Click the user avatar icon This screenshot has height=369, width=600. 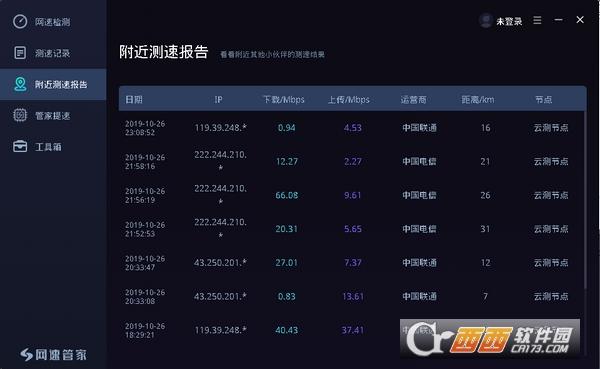tap(486, 21)
